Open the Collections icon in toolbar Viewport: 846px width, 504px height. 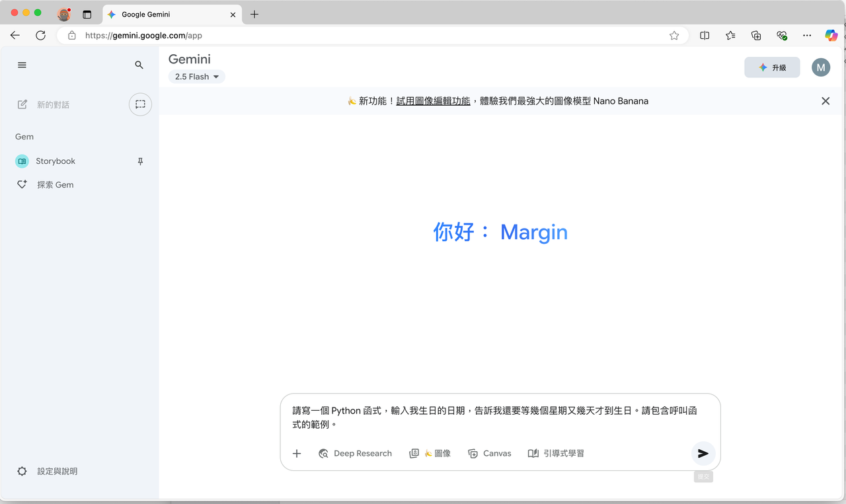[x=756, y=36]
